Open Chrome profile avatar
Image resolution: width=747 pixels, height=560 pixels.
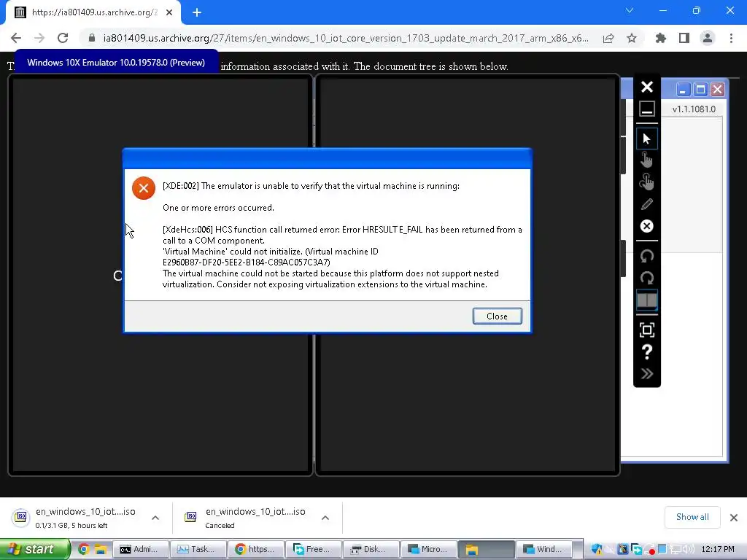(708, 38)
